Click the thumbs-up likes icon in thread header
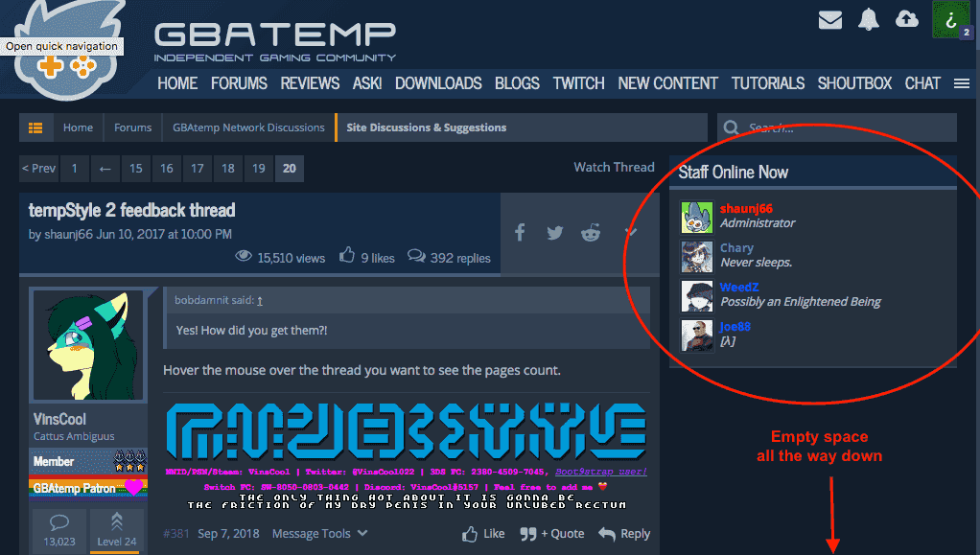The height and width of the screenshot is (555, 980). coord(347,255)
